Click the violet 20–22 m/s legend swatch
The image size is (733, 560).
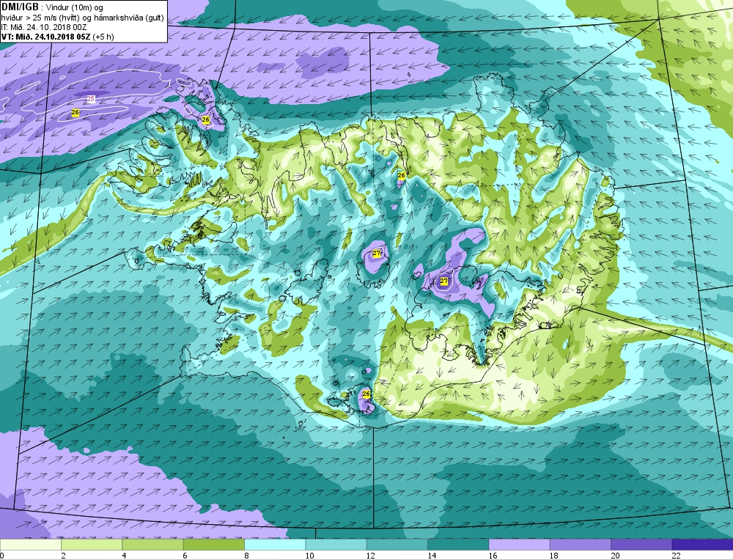click(641, 545)
